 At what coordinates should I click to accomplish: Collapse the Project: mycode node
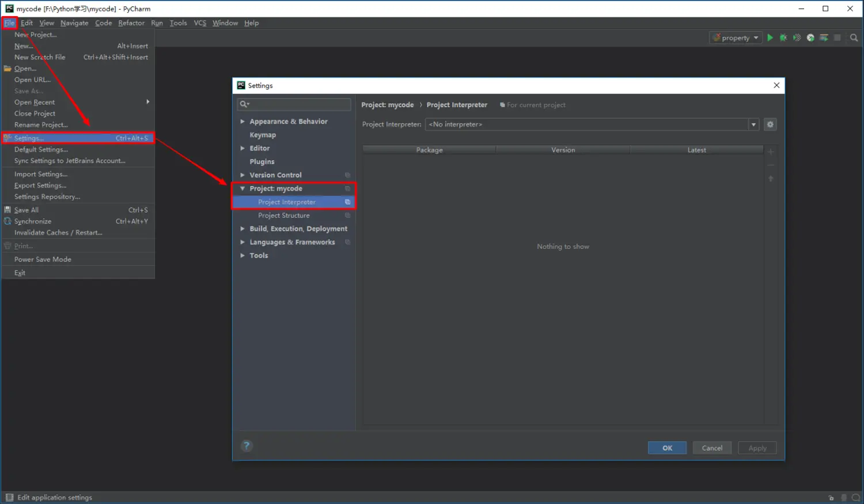pyautogui.click(x=242, y=188)
